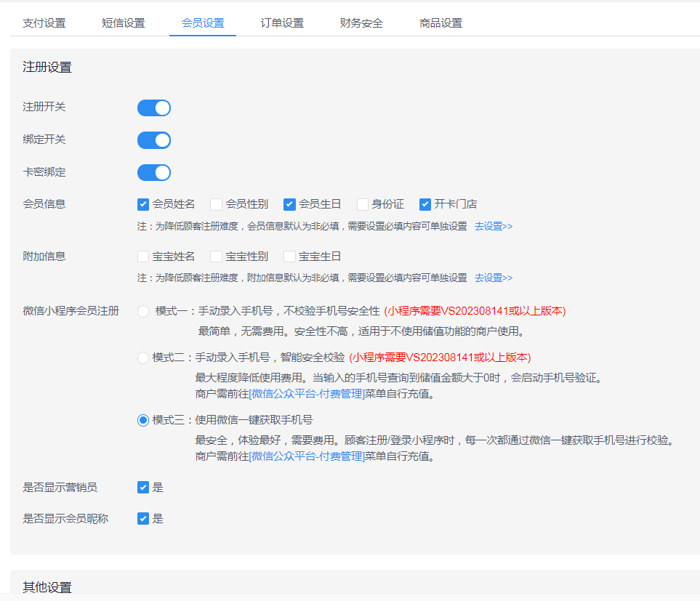700x601 pixels.
Task: Click the 附加信息 row label
Action: (44, 256)
